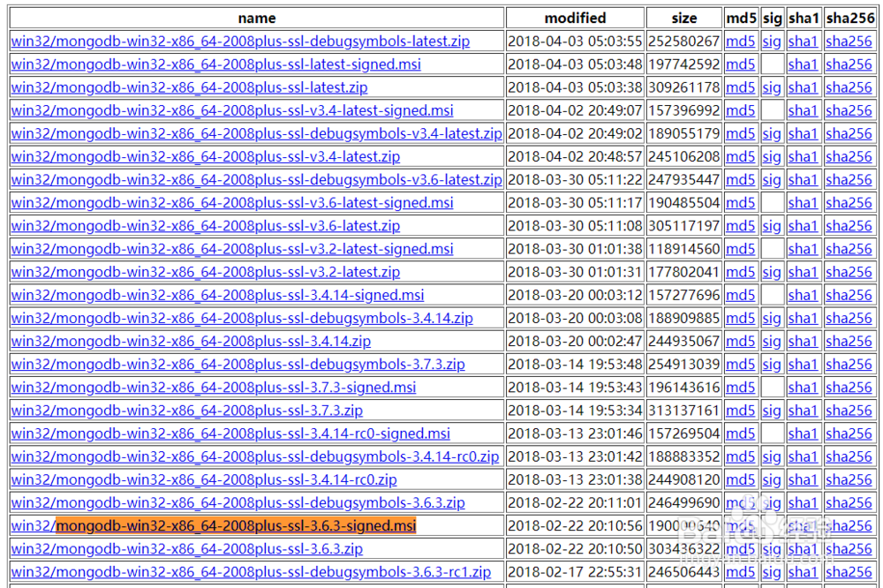This screenshot has width=883, height=588.
Task: Open md5 link for debugsymbols-latest.zip row
Action: click(740, 41)
